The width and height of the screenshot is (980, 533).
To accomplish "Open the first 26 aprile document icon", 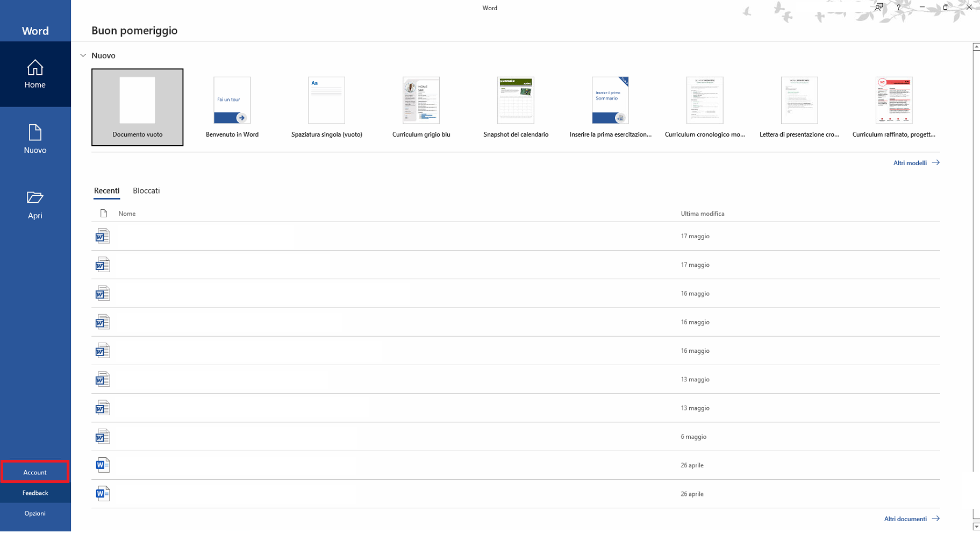I will [x=103, y=465].
